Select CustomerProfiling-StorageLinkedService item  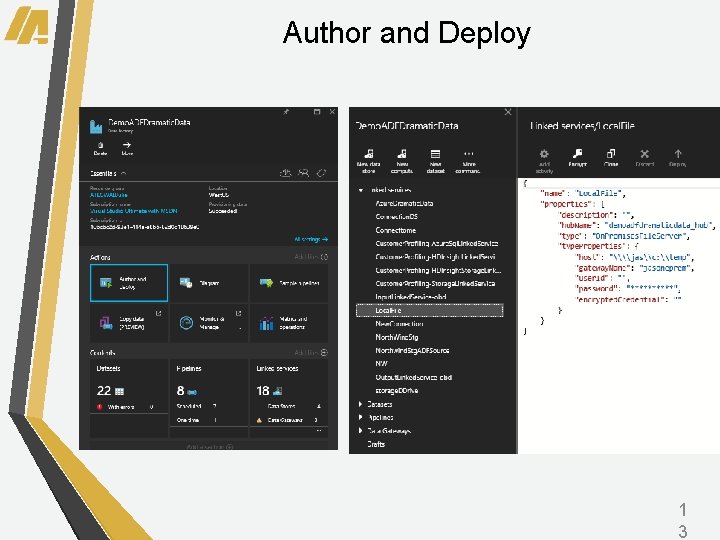[435, 283]
